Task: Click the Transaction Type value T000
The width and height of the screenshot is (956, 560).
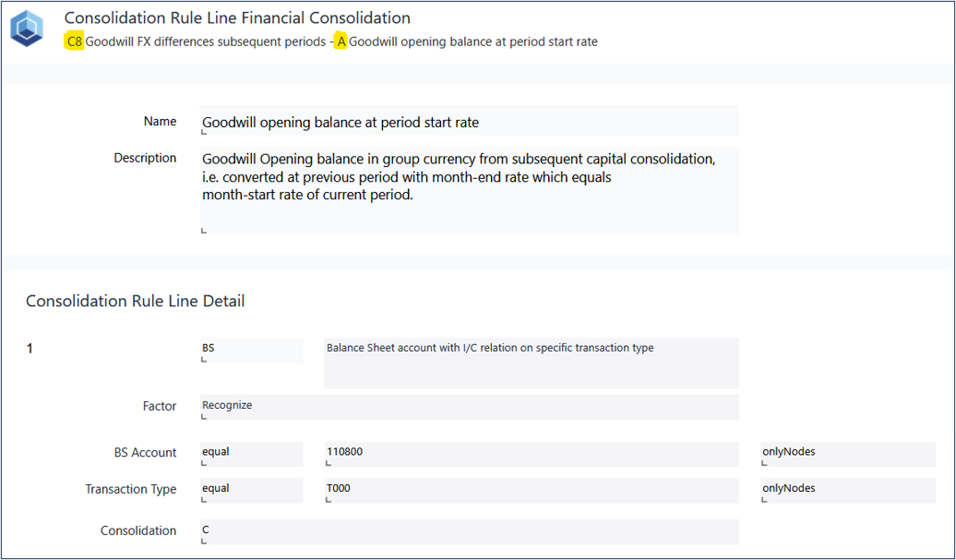Action: pyautogui.click(x=531, y=490)
